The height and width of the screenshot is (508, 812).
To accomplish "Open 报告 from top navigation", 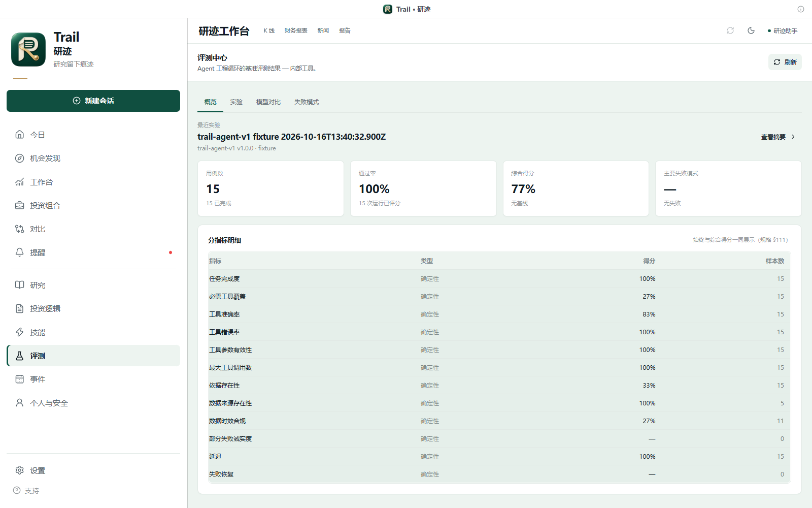I will (x=345, y=30).
